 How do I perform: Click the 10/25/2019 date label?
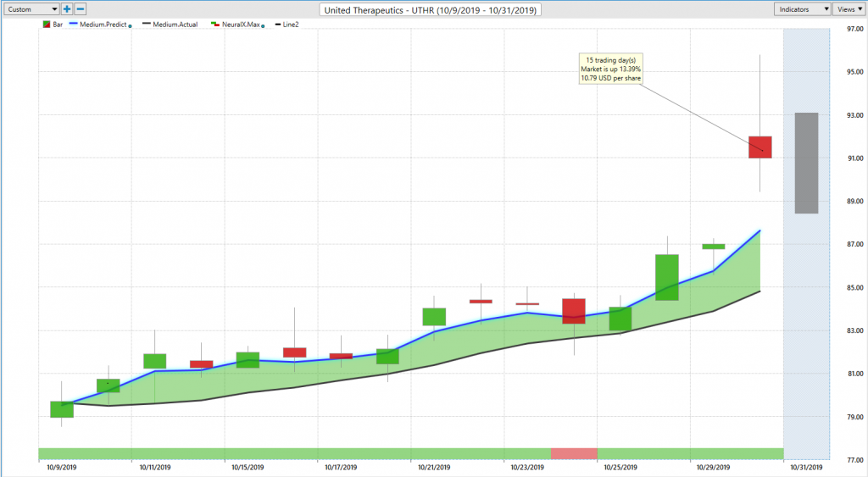coord(620,468)
